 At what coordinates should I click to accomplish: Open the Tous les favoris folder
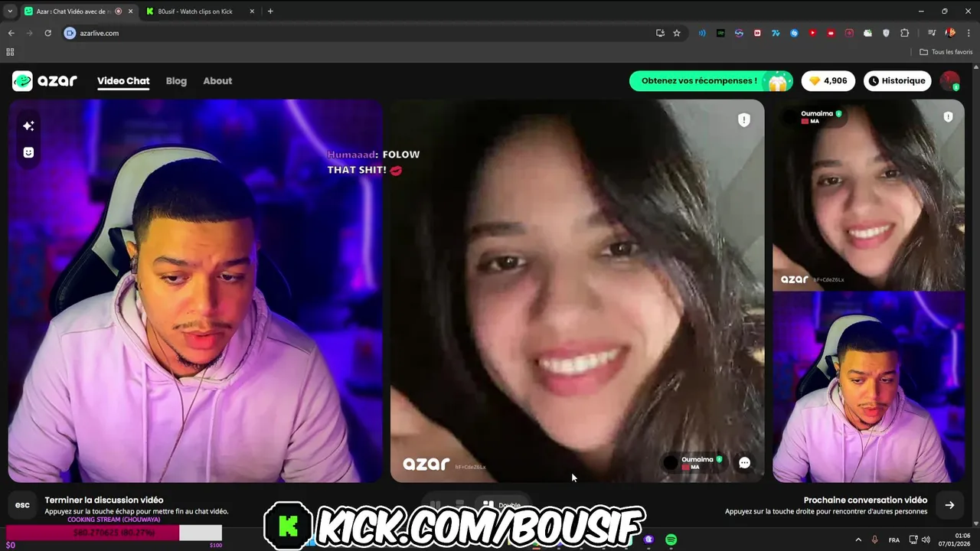pyautogui.click(x=946, y=52)
